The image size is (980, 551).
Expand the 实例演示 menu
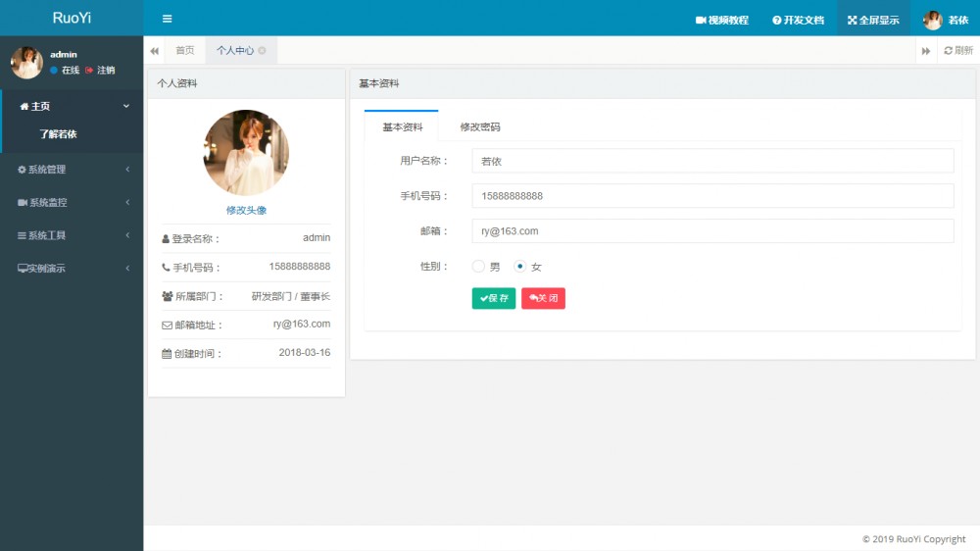[x=72, y=269]
